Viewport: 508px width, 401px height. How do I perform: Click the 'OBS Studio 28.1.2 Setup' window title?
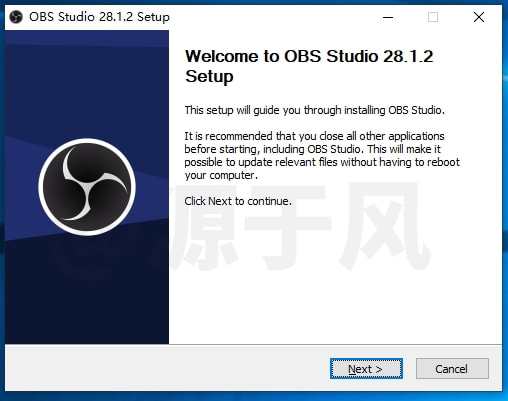(x=99, y=17)
